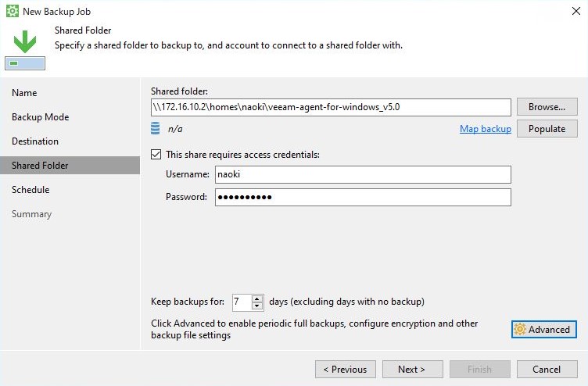Proceed with the Next button

(413, 370)
